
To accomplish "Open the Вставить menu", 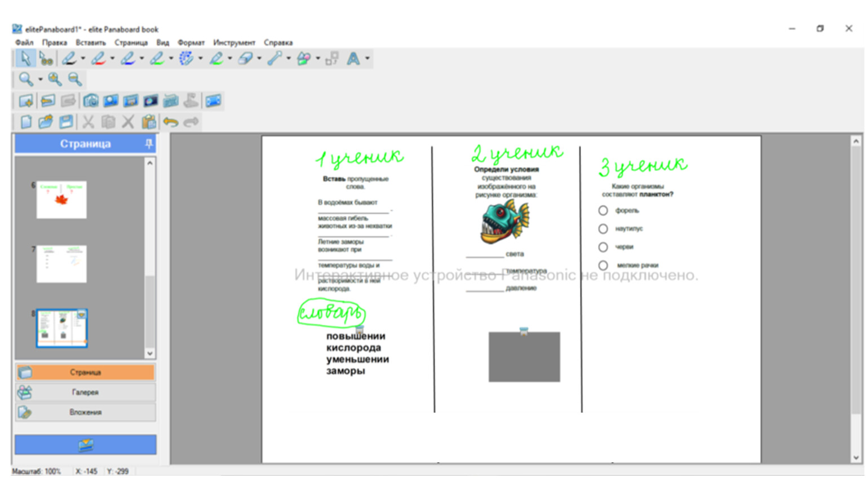I will (91, 43).
